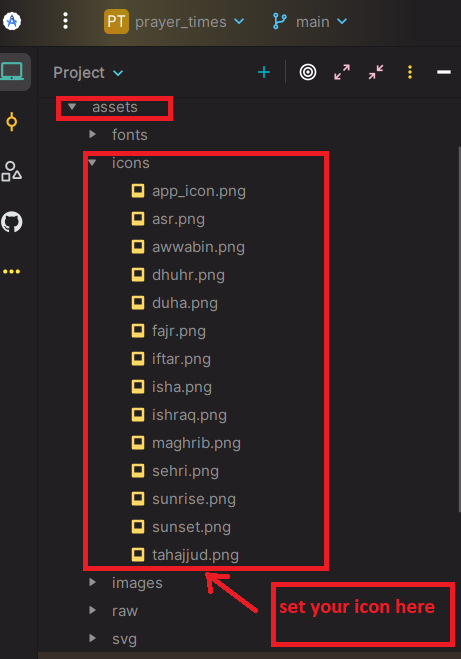Select the assets folder label
This screenshot has width=461, height=659.
point(115,107)
